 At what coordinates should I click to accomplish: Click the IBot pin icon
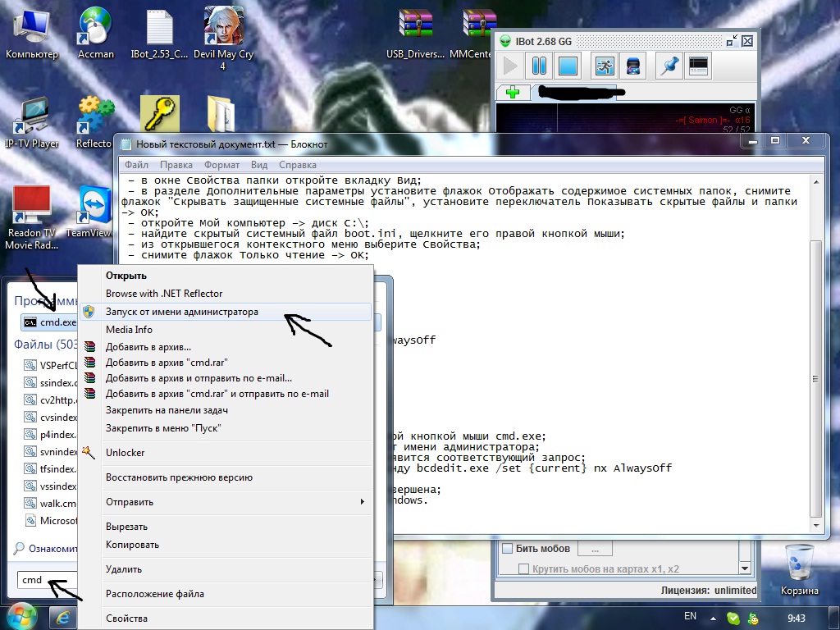click(x=669, y=66)
